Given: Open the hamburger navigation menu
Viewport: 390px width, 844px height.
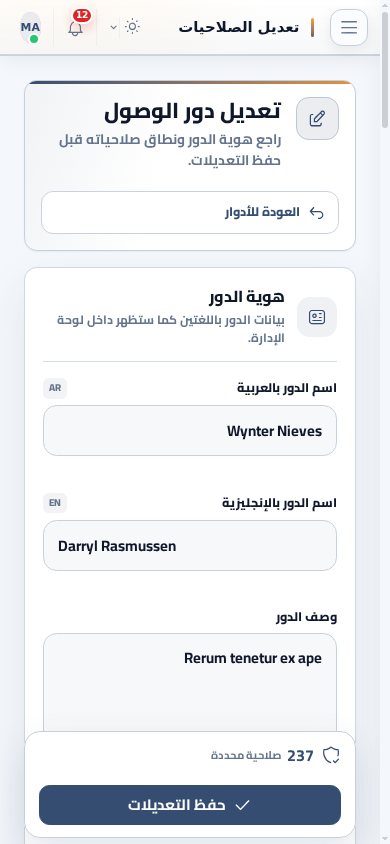Looking at the screenshot, I should point(349,27).
